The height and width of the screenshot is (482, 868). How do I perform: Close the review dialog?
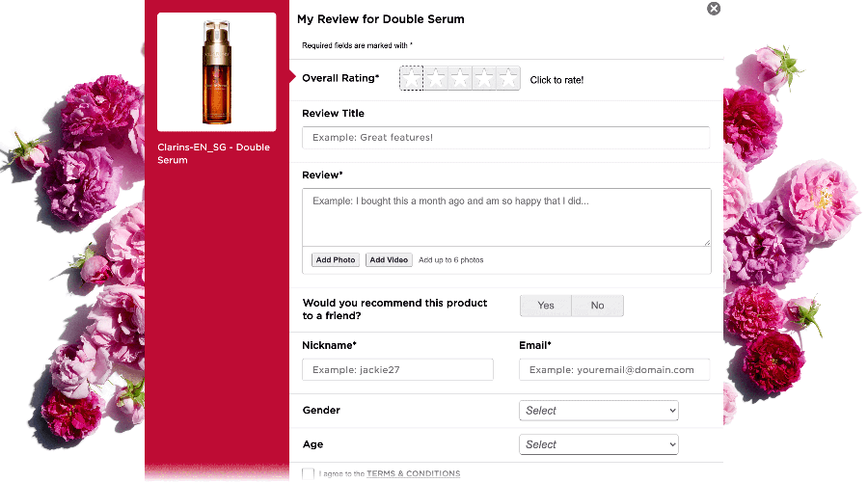click(x=714, y=9)
